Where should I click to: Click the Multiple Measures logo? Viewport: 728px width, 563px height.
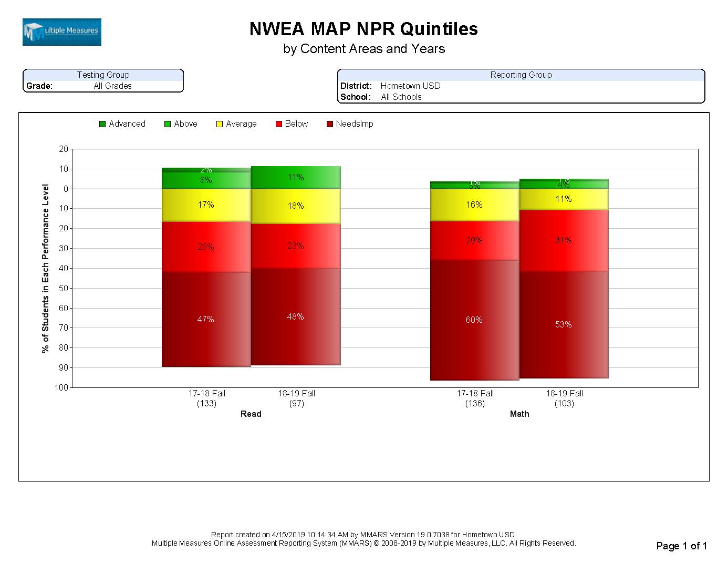(61, 32)
